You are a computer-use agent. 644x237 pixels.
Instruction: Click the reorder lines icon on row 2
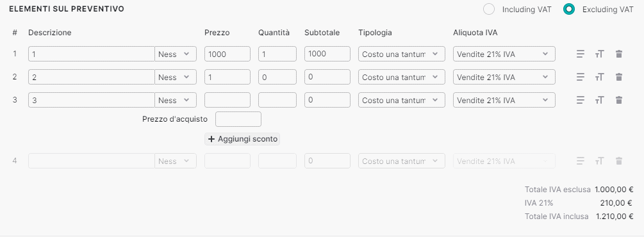[580, 77]
